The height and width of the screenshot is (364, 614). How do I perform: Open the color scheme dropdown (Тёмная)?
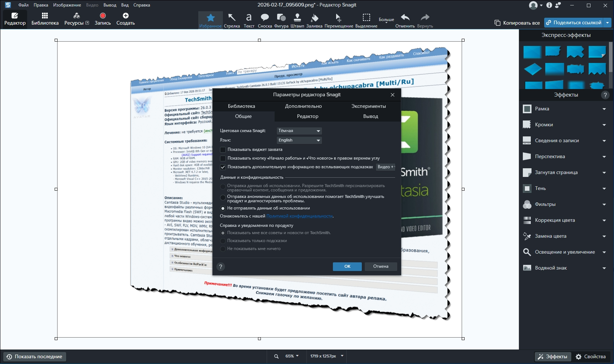(x=299, y=131)
